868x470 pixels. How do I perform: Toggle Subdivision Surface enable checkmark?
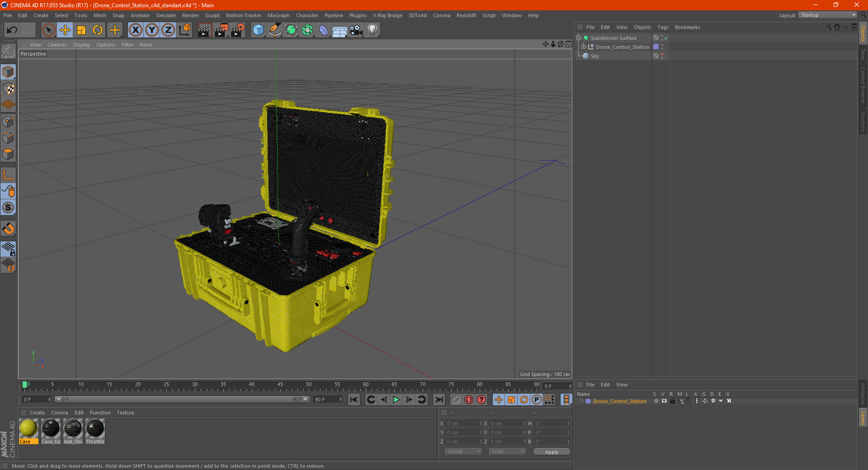666,38
